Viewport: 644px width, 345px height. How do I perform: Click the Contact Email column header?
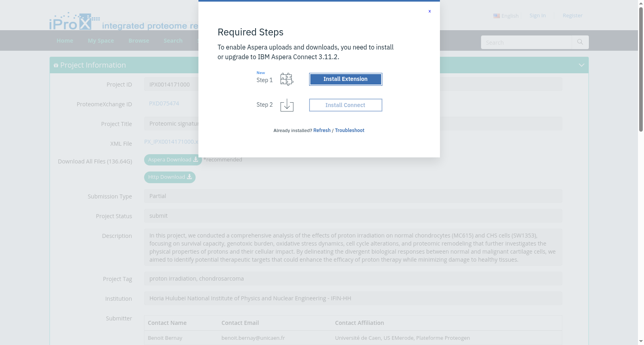click(240, 323)
